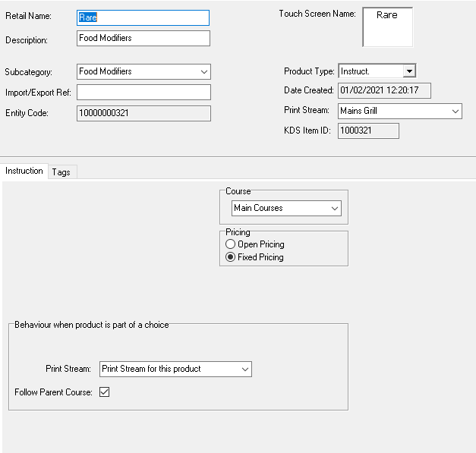Screen dimensions: 476x453
Task: Click the Date Created field
Action: 384,91
